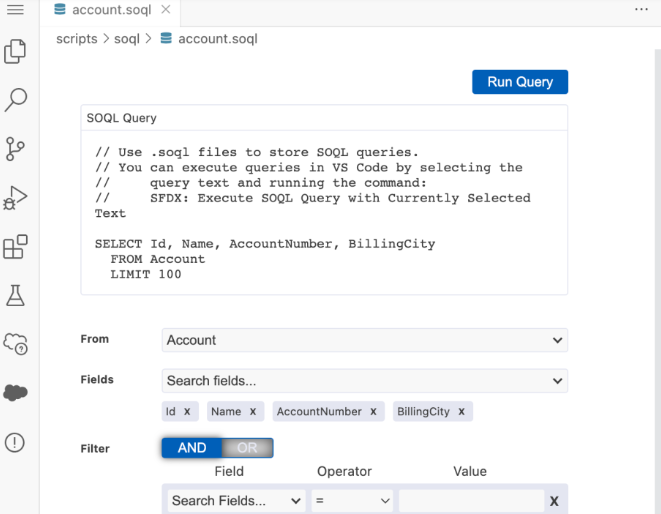Open the Search fields dropdown
The image size is (661, 514).
point(364,380)
